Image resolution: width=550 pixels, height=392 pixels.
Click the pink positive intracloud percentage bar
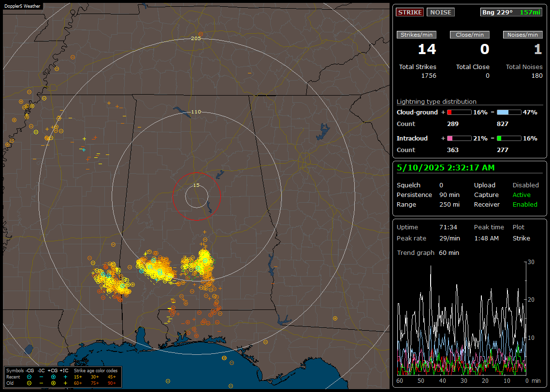click(459, 139)
